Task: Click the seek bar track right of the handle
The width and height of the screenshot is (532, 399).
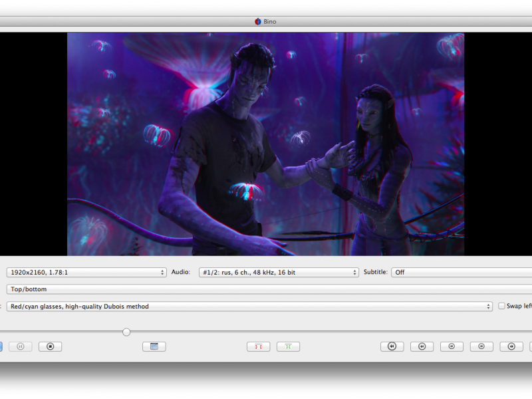Action: [x=331, y=332]
